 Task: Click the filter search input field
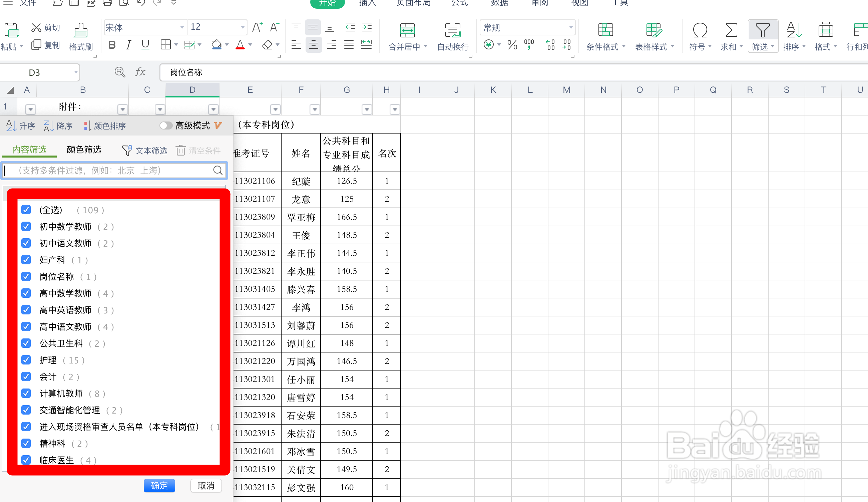pos(115,170)
